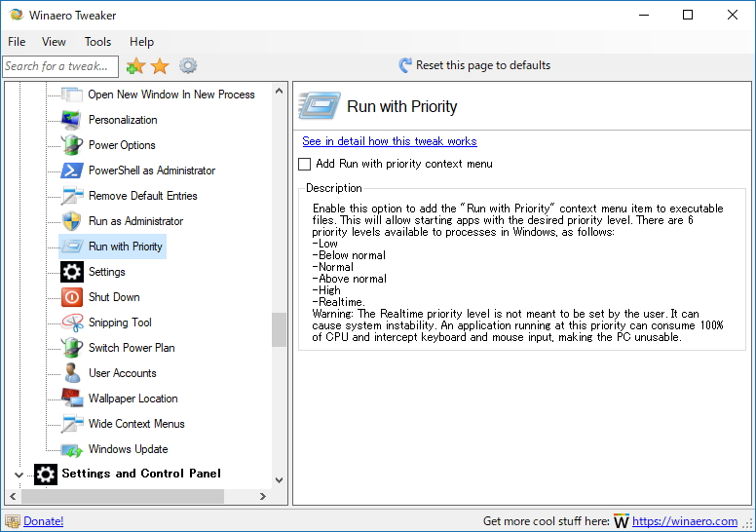Click the PowerShell as Administrator icon
This screenshot has width=756, height=532.
[x=72, y=171]
